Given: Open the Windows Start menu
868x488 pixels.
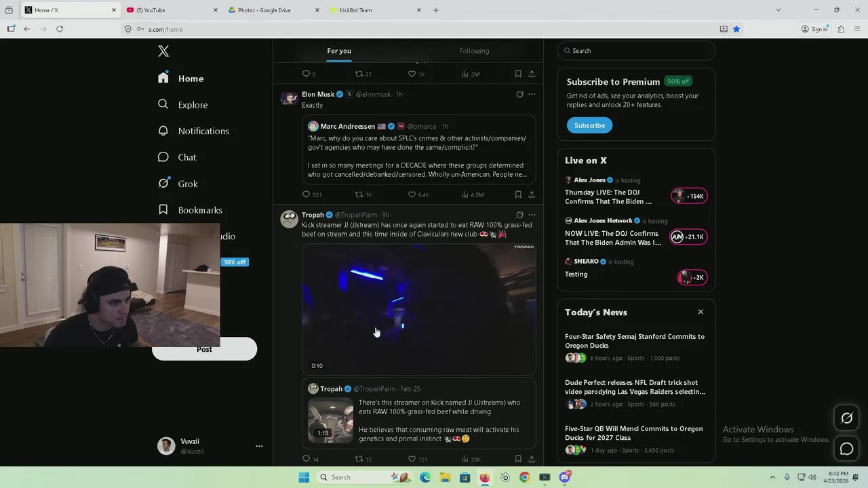Looking at the screenshot, I should [x=304, y=477].
